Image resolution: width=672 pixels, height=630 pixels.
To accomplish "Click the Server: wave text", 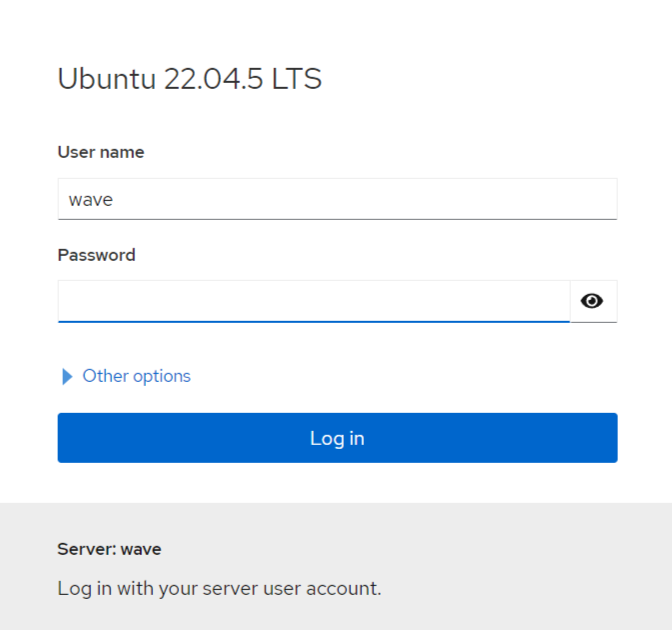I will pyautogui.click(x=109, y=549).
